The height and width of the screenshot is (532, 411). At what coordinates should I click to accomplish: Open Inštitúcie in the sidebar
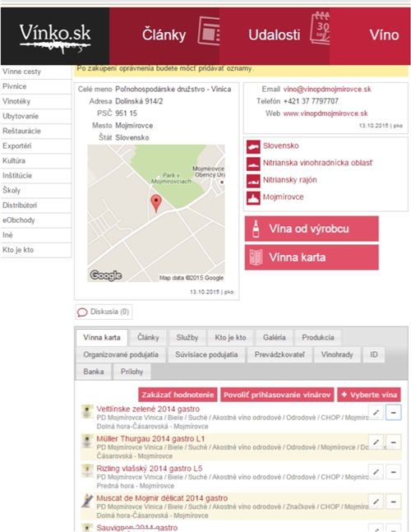[x=36, y=176]
